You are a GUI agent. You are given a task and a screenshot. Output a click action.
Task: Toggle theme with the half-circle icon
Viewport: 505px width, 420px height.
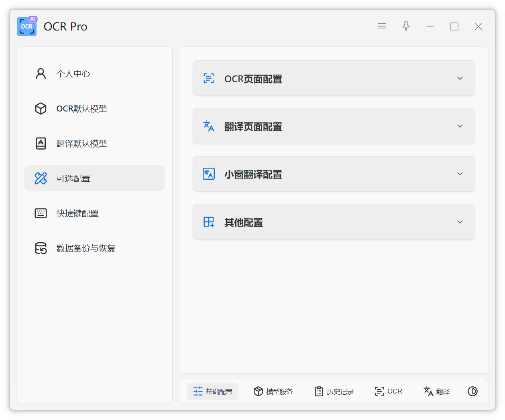pos(472,392)
